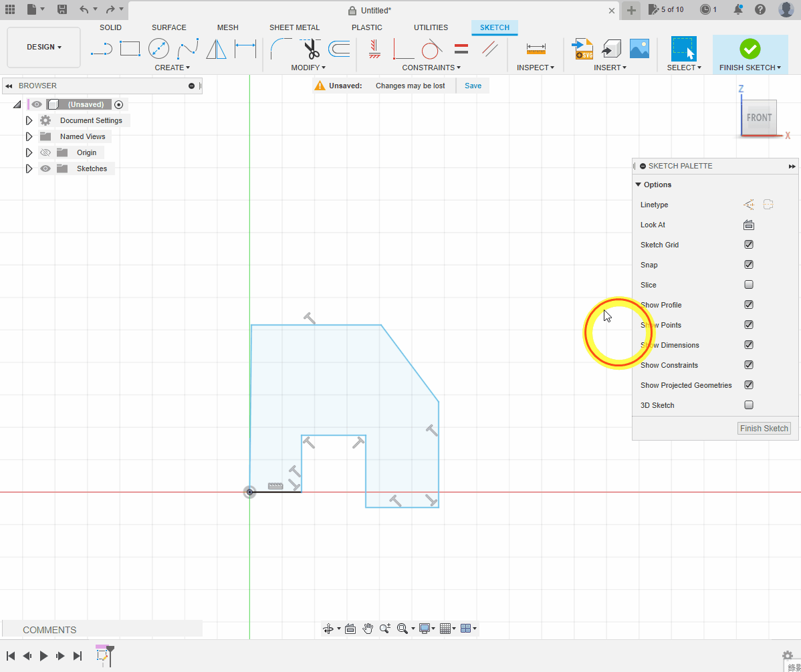Toggle visibility of the Origin folder
Image resolution: width=801 pixels, height=672 pixels.
click(x=45, y=152)
